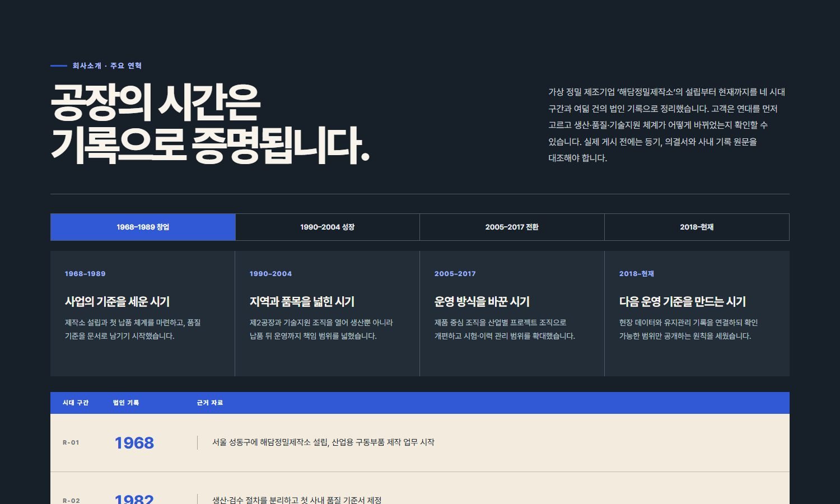Switch to the 1990–2004 성장 tab

click(328, 227)
